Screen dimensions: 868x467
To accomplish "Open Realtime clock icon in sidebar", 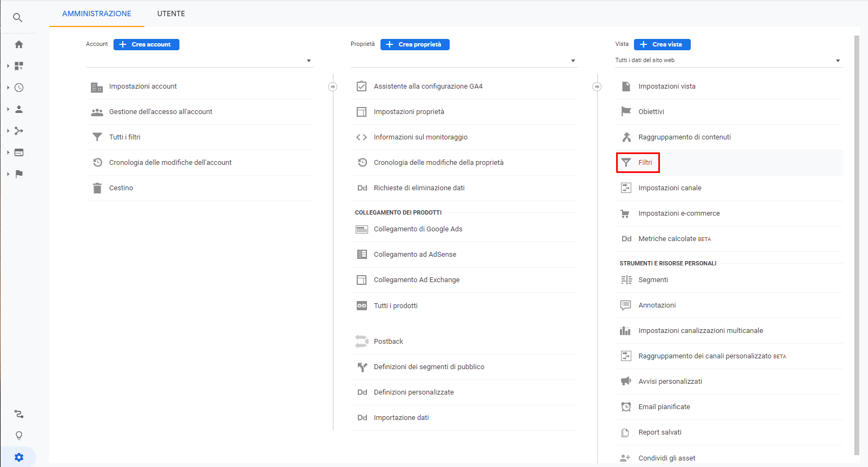I will pyautogui.click(x=19, y=88).
